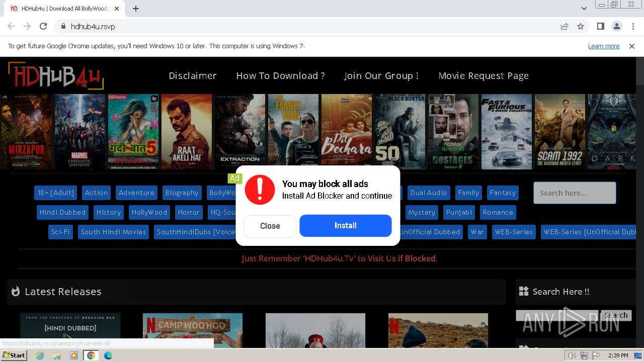This screenshot has width=644, height=362.
Task: Select the Biography category tag
Action: tap(182, 193)
